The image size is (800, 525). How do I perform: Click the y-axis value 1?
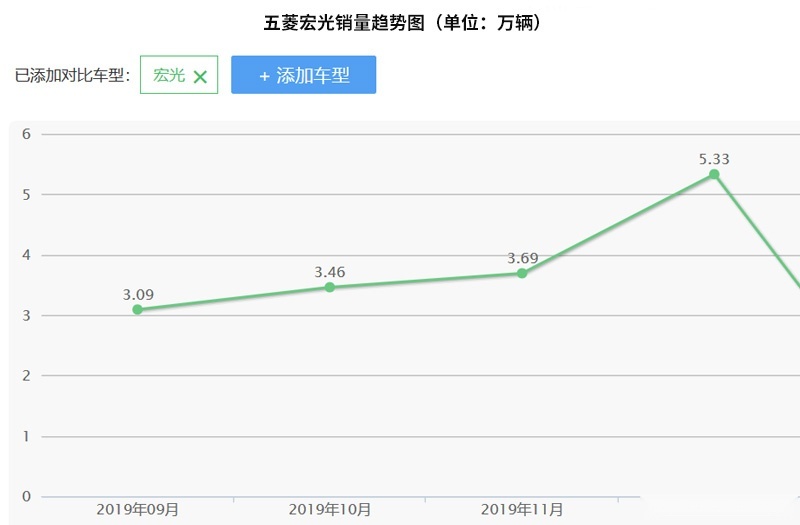coord(27,437)
